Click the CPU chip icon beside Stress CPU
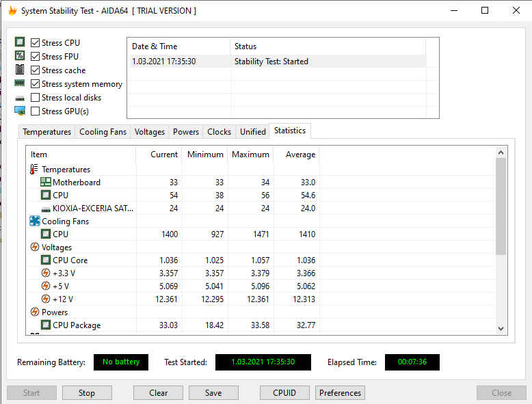 (x=20, y=42)
